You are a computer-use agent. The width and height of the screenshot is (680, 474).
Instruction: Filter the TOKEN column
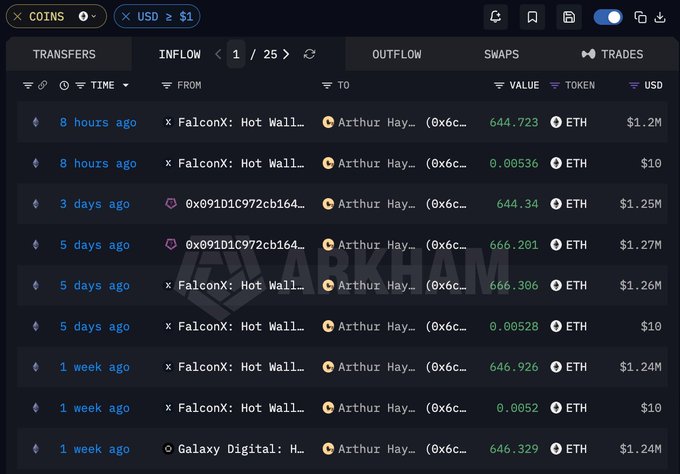click(x=554, y=85)
